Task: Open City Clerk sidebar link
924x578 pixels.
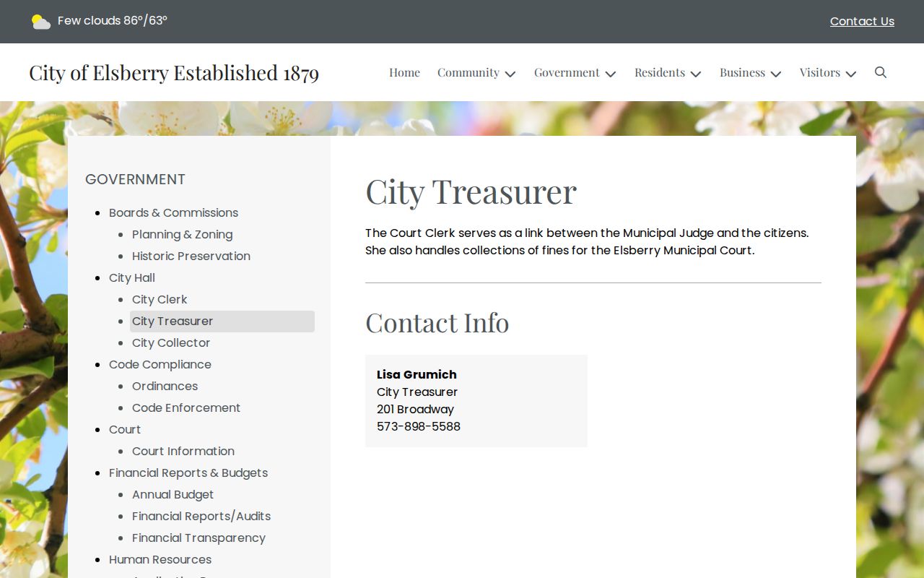Action: (x=160, y=299)
